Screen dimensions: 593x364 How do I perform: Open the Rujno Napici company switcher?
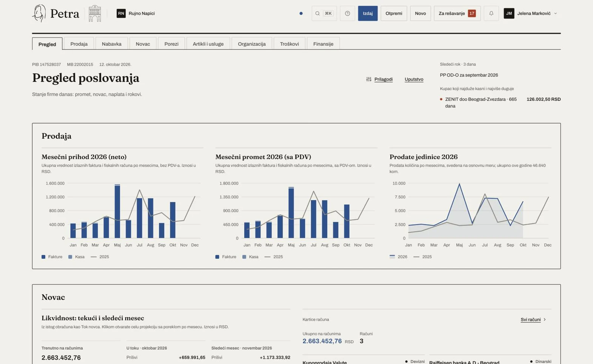(136, 13)
